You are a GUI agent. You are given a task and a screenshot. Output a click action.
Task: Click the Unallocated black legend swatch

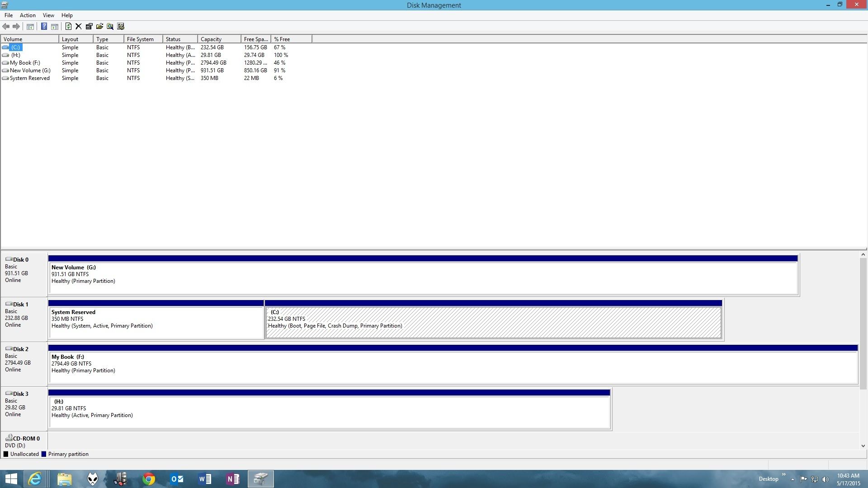6,454
